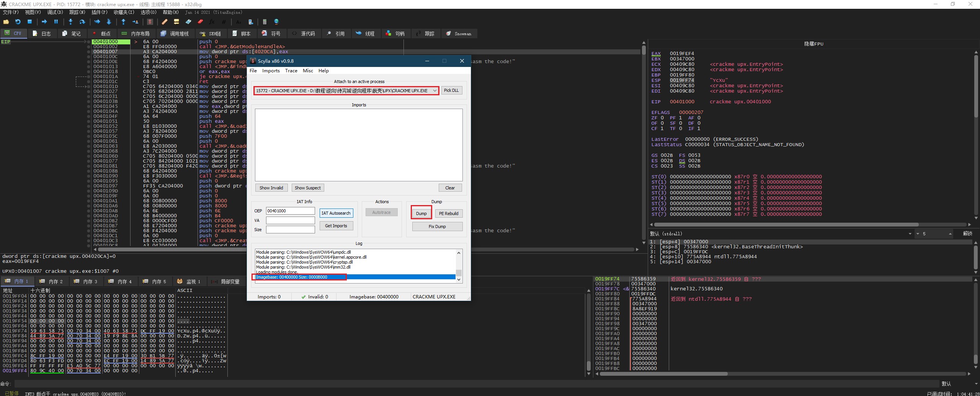
Task: Open the 默认 (stdcall) calling convention dropdown
Action: click(910, 234)
